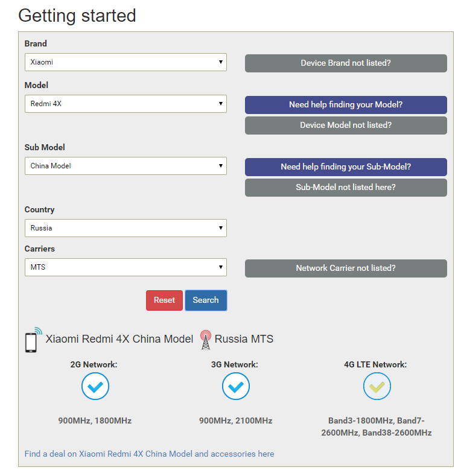Open the Model dropdown showing Redmi 4X

[x=126, y=104]
